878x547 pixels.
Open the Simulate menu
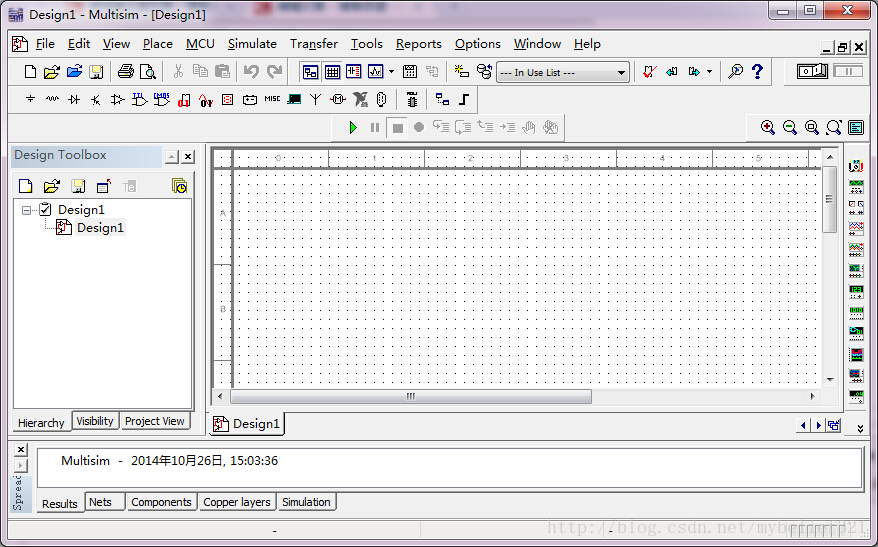pyautogui.click(x=252, y=44)
